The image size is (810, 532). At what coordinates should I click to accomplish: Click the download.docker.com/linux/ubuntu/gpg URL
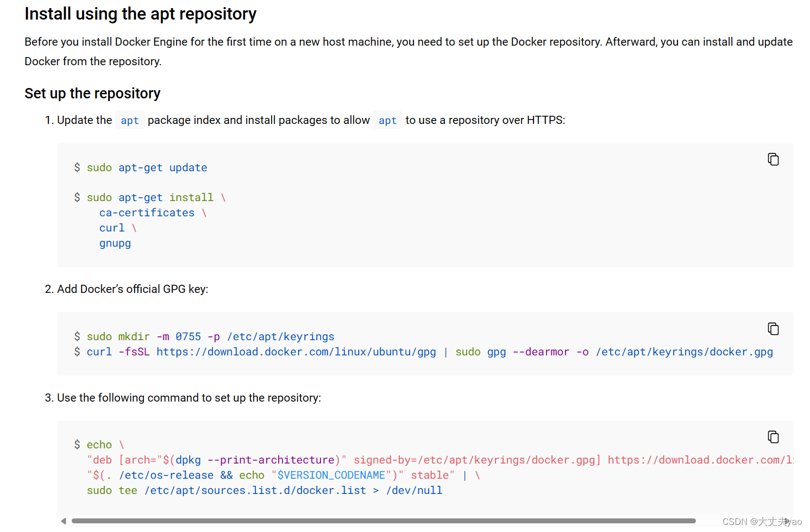[x=296, y=352]
